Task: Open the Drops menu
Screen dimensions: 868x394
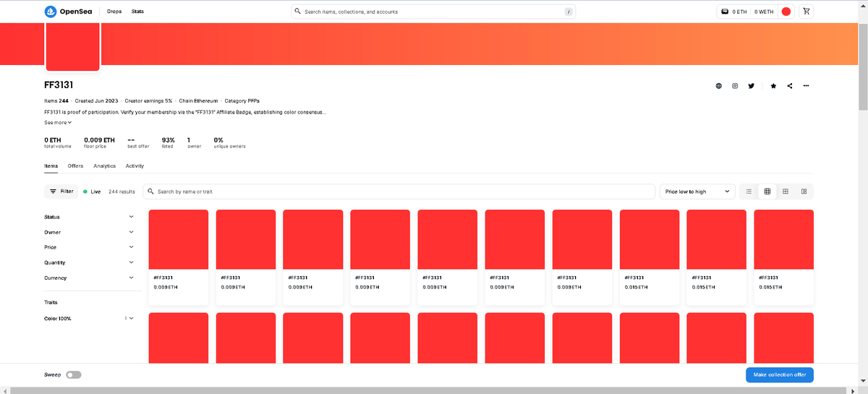Action: pos(114,12)
